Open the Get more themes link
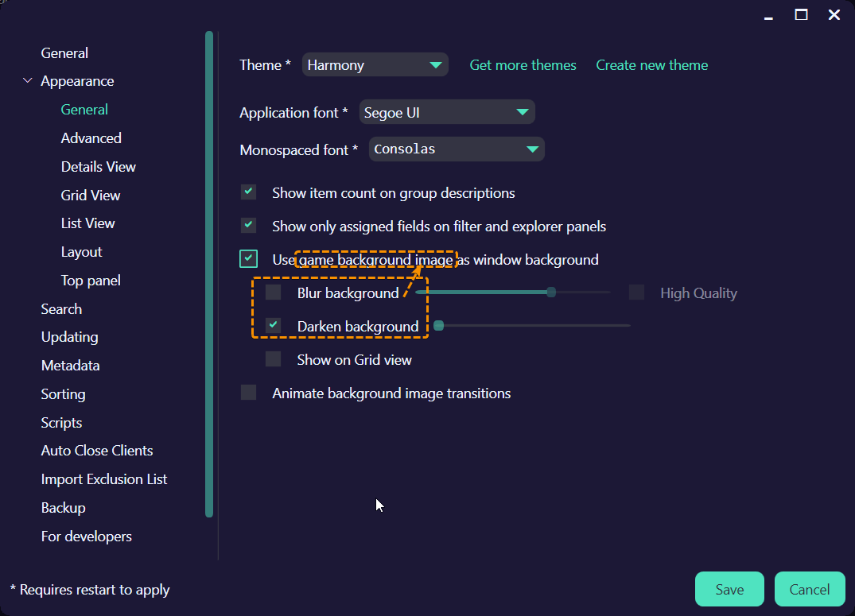 [523, 64]
